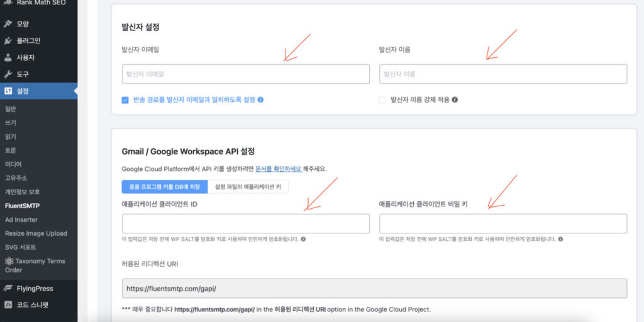Viewport: 644px width, 322px height.
Task: Click the 모양 (Appearance) brush icon
Action: coord(8,24)
